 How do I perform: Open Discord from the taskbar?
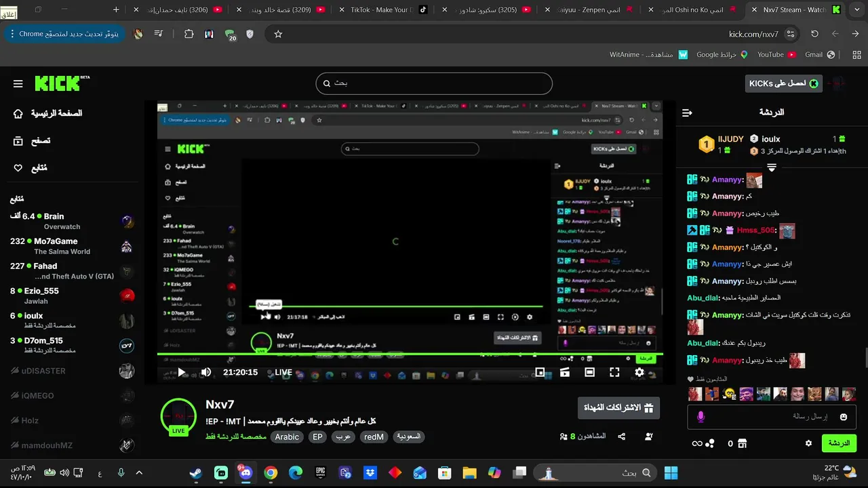click(x=245, y=473)
